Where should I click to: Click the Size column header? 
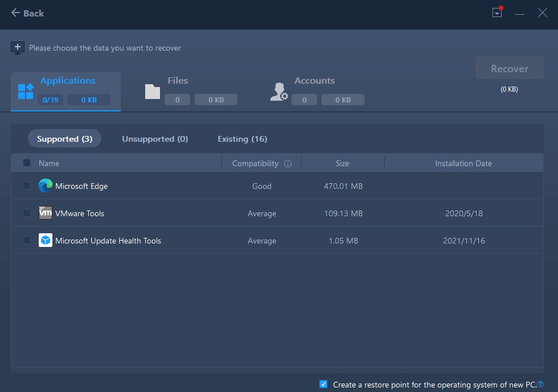(342, 163)
